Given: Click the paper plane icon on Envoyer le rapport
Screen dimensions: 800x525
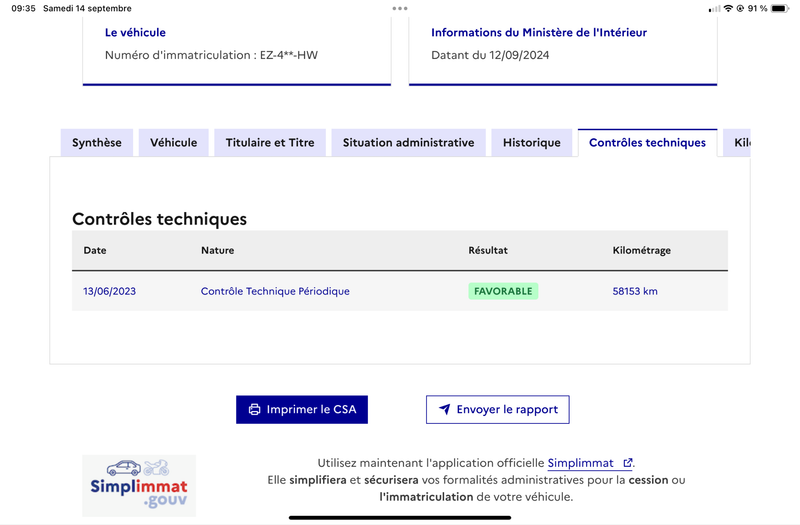Looking at the screenshot, I should click(x=444, y=409).
